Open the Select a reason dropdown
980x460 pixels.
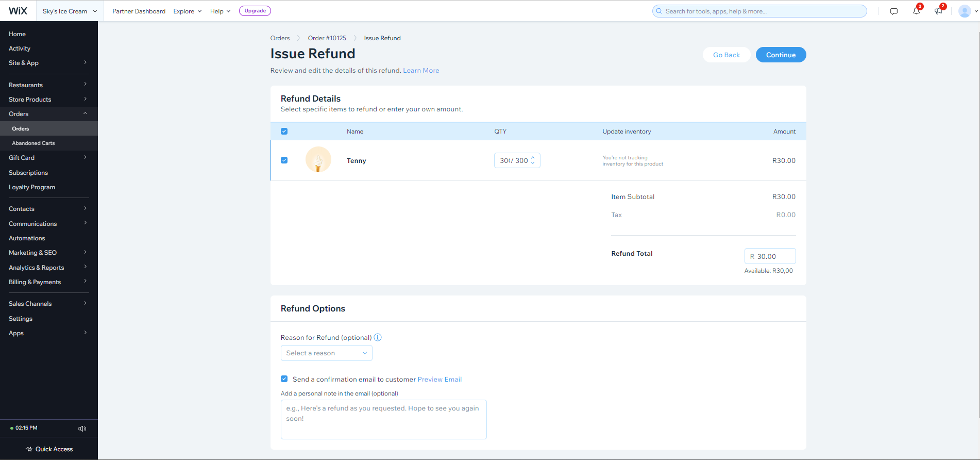[326, 353]
